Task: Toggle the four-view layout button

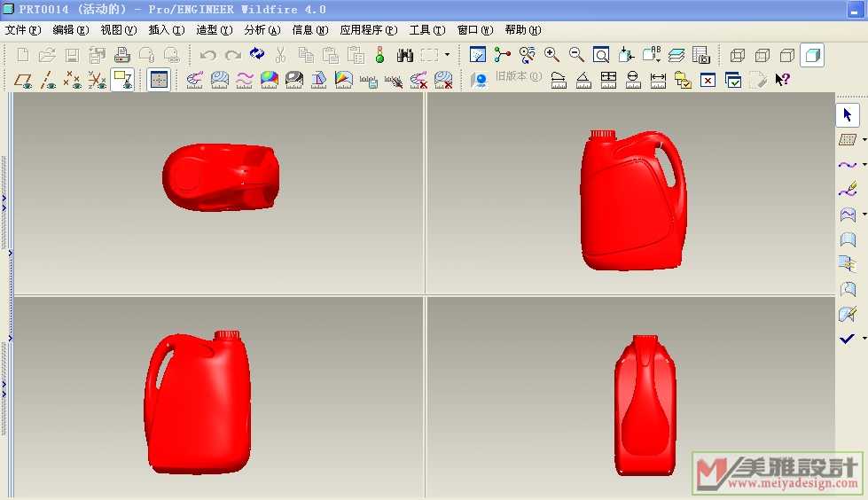Action: point(159,80)
